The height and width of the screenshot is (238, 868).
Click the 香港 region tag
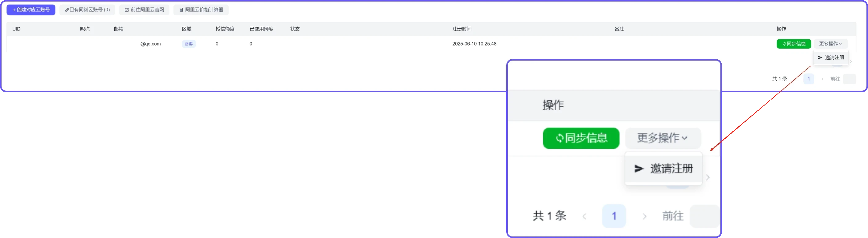click(x=189, y=44)
